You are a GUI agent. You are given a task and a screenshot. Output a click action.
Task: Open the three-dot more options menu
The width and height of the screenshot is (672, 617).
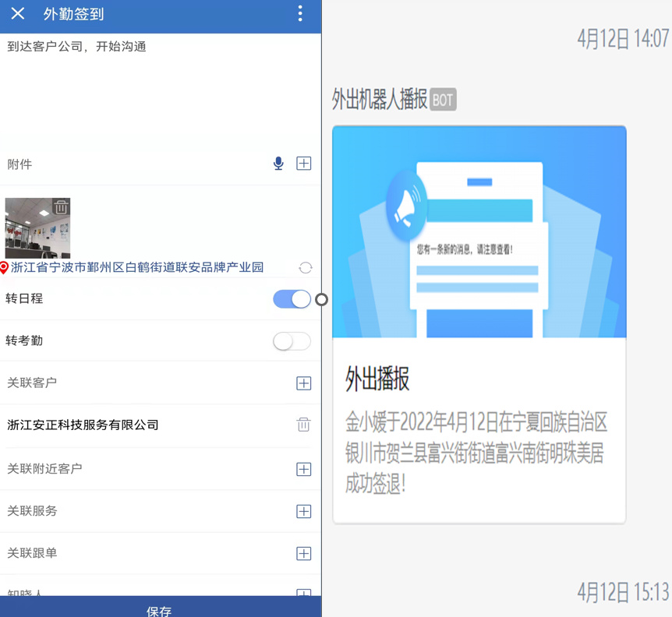coord(300,14)
